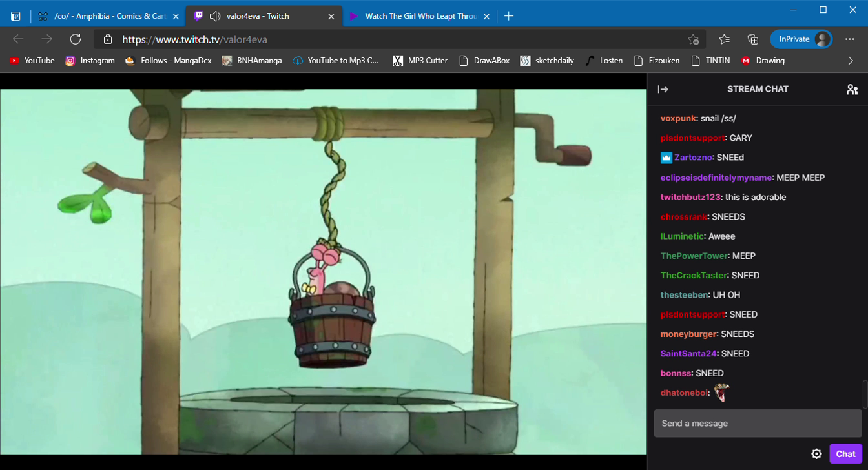Open Instagram bookmark
Screen dimensions: 868x470
pyautogui.click(x=90, y=61)
